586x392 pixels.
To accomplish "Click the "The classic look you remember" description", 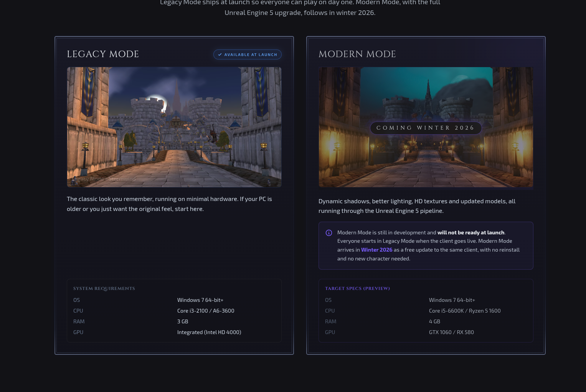I will click(x=169, y=204).
